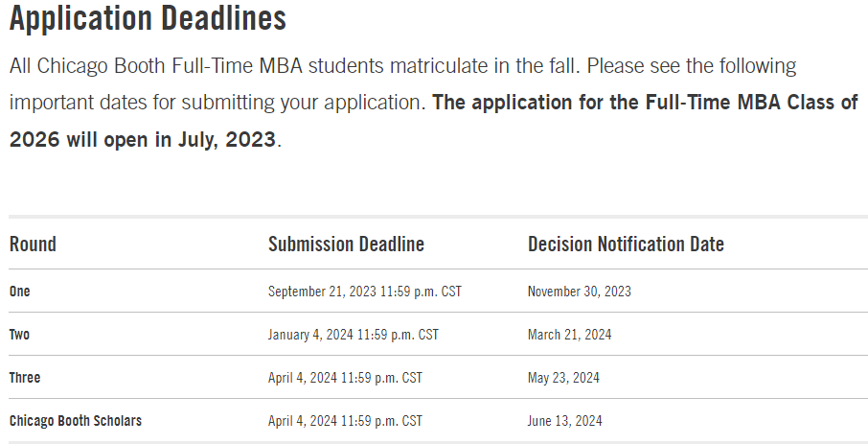
Task: Click the sentence about matriculating in the fall
Action: (x=294, y=66)
